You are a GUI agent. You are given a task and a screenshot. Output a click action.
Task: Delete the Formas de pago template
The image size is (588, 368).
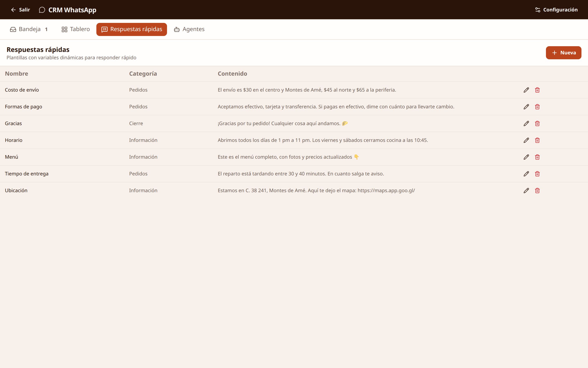(537, 107)
